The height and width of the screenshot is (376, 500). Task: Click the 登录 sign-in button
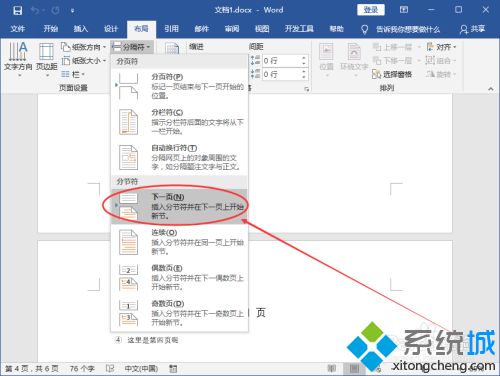click(371, 10)
